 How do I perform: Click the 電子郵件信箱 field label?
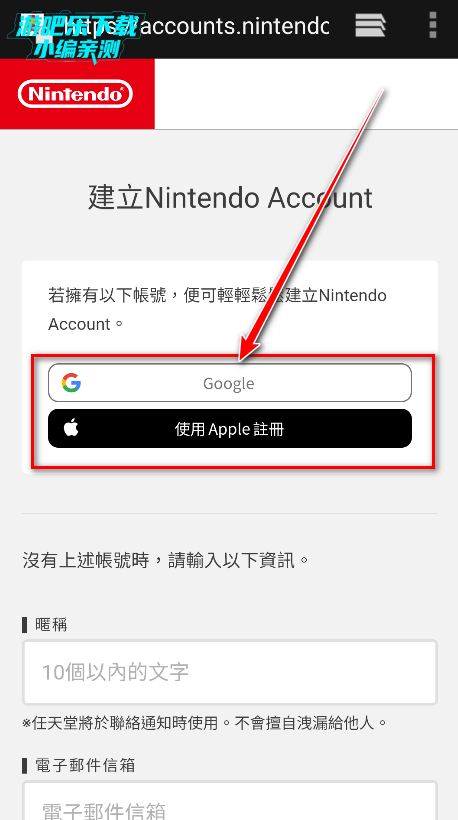(85, 766)
